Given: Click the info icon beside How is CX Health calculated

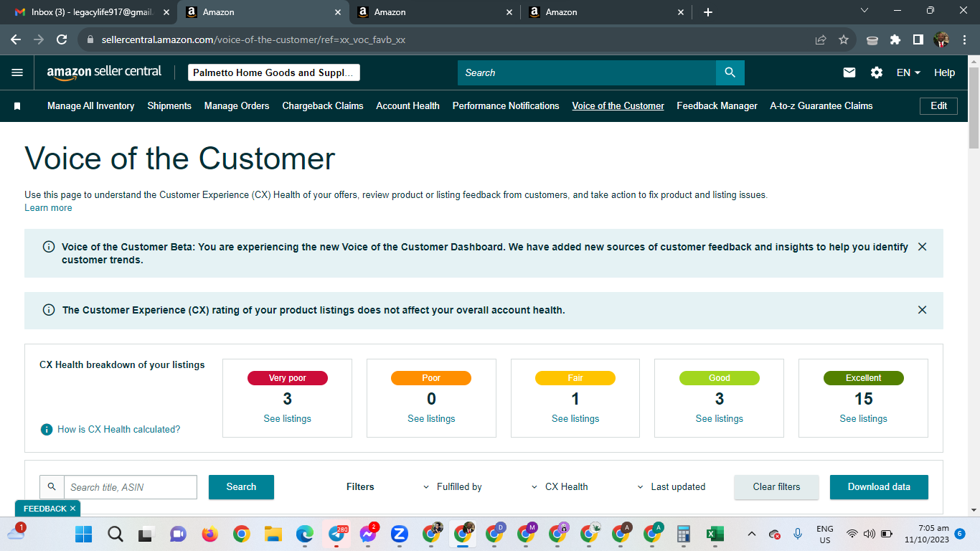Looking at the screenshot, I should click(x=47, y=429).
